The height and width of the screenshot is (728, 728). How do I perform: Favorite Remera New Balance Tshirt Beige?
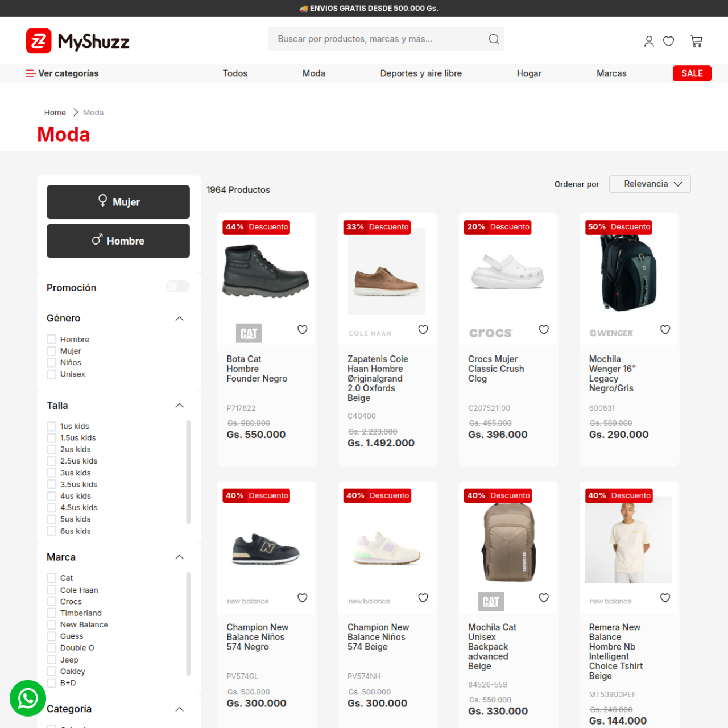[665, 598]
